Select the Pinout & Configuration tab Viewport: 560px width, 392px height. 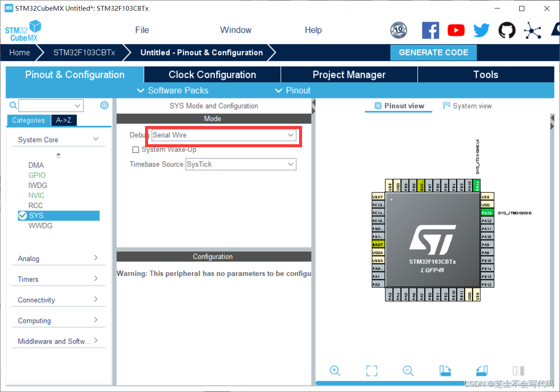click(x=75, y=75)
